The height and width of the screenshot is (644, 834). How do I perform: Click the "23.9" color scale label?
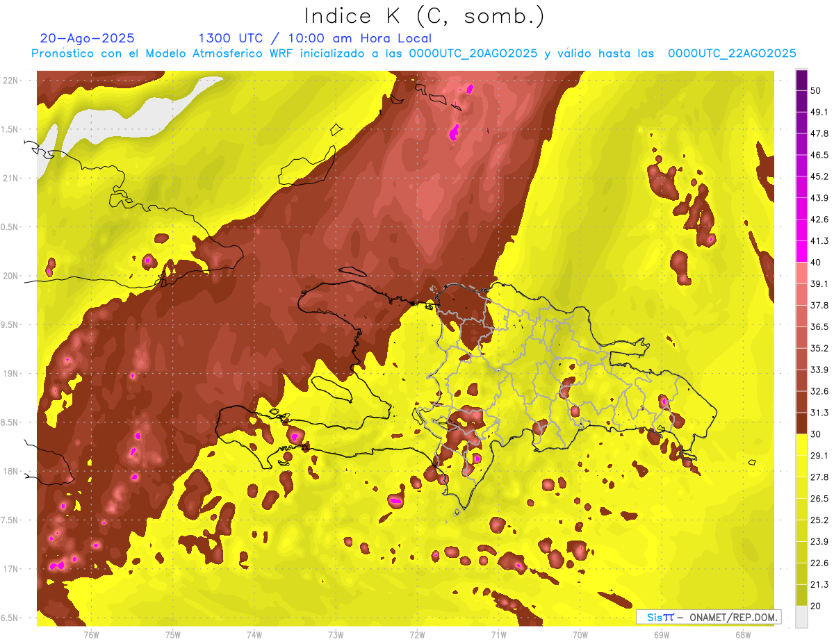click(x=819, y=542)
